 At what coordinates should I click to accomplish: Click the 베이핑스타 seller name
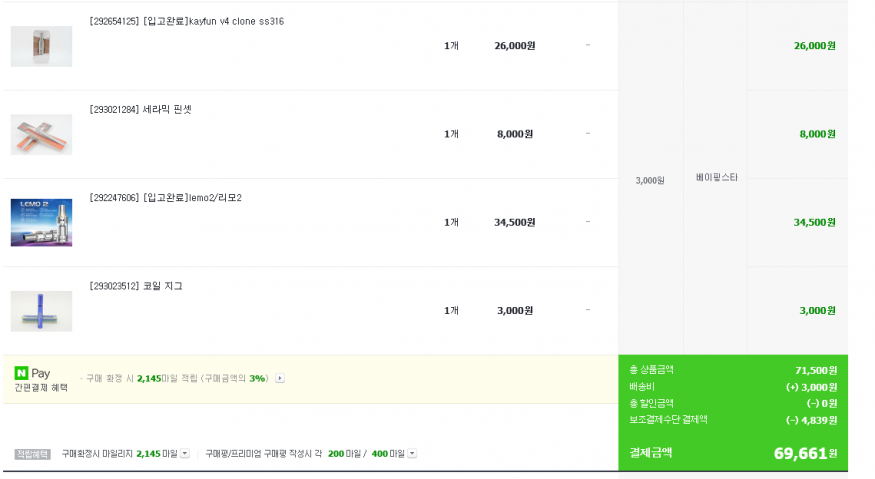[717, 178]
